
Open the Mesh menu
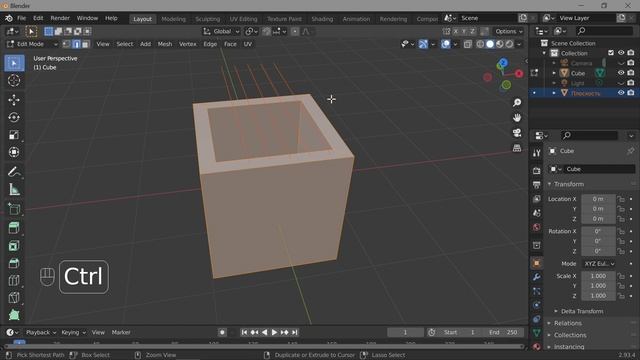(x=165, y=44)
